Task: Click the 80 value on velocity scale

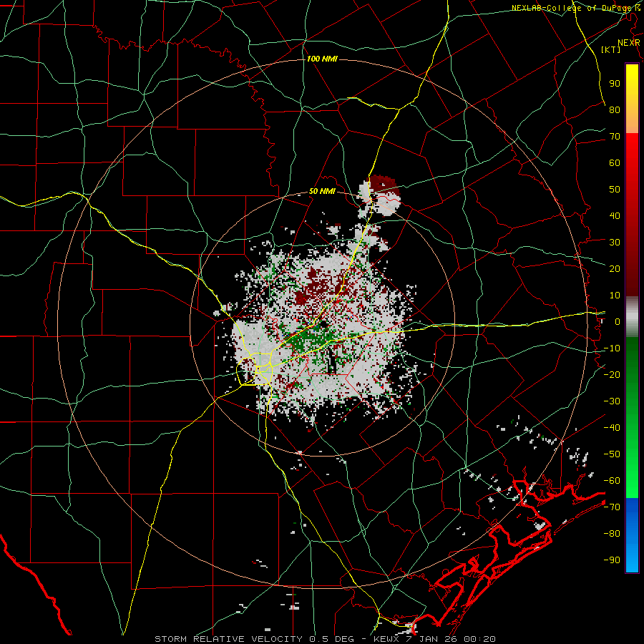Action: 615,110
